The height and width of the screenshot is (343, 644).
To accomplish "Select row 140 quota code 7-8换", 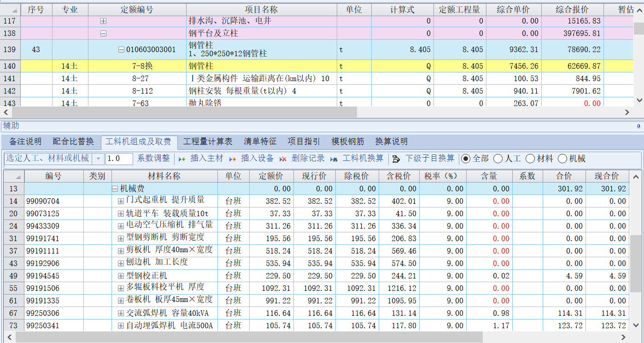I will [x=137, y=66].
